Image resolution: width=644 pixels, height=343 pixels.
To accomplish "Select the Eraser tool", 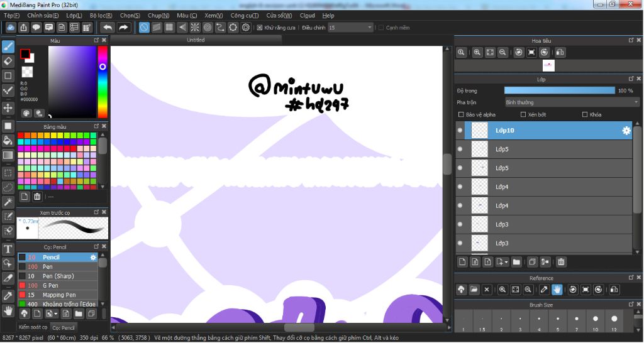I will click(x=8, y=62).
